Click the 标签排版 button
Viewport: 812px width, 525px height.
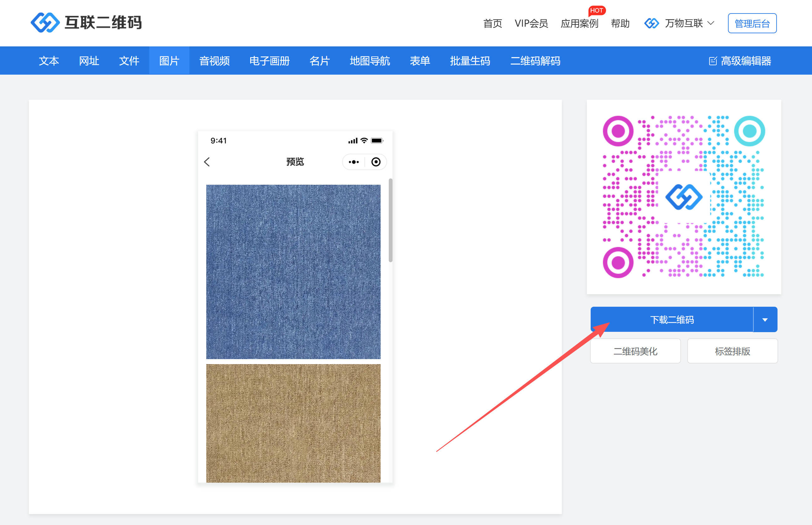(732, 351)
